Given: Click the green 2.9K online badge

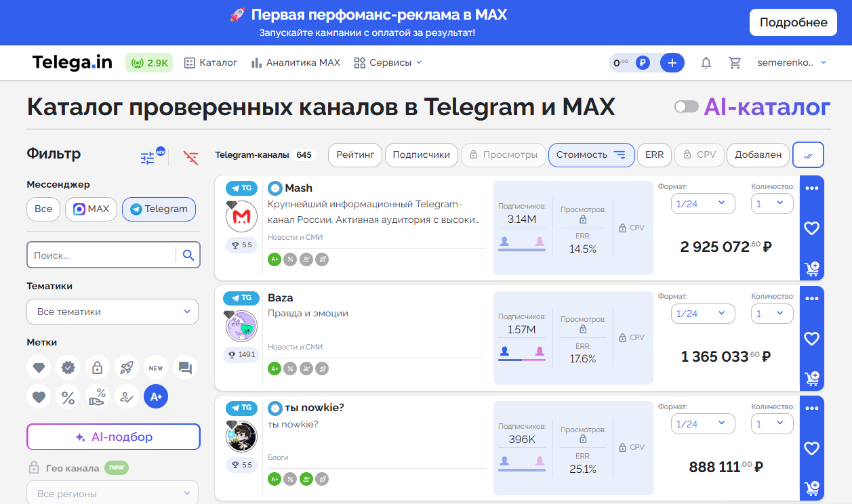Looking at the screenshot, I should (x=149, y=63).
